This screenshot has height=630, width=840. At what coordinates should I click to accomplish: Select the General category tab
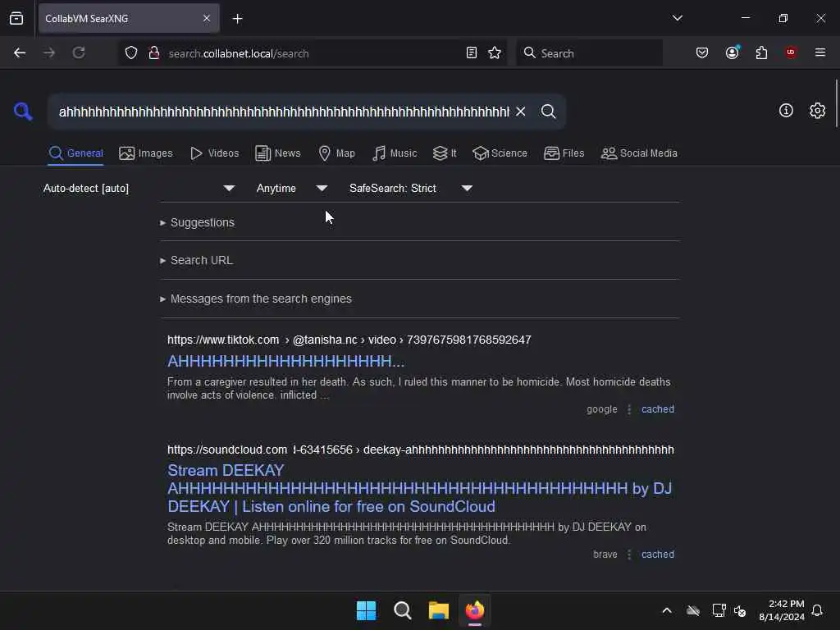(x=76, y=153)
